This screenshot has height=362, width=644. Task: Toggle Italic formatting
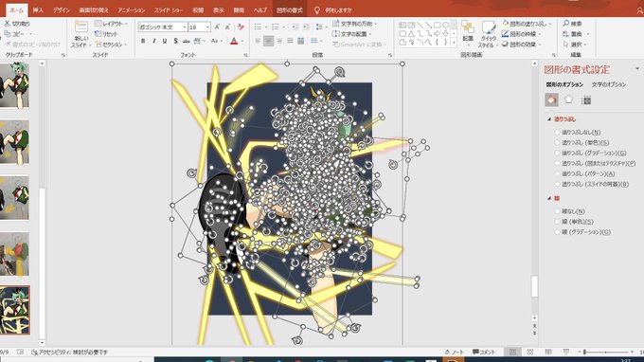(153, 41)
